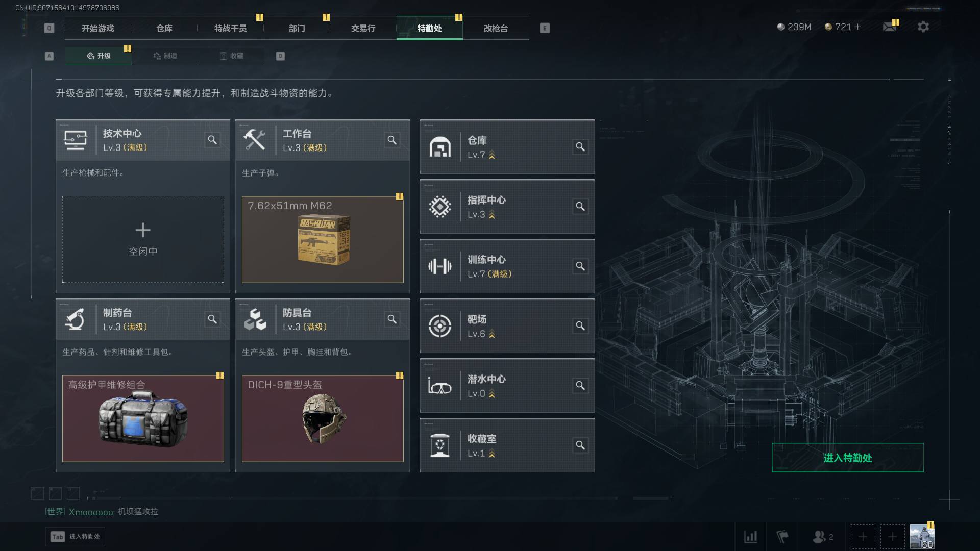Switch to the 交易行 tab

point(363,28)
